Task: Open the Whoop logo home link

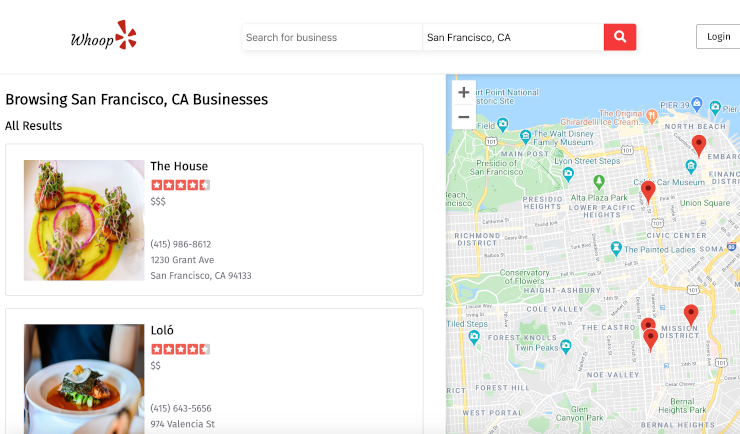Action: coord(103,36)
